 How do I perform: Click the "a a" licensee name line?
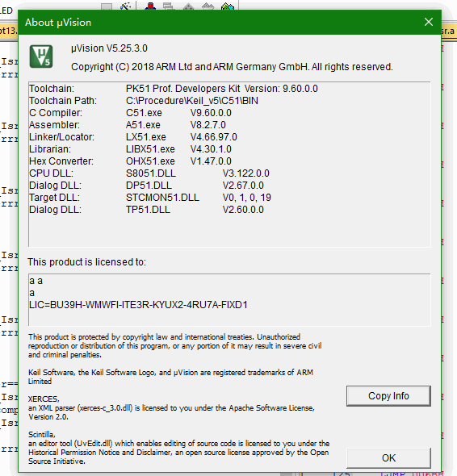pos(36,281)
